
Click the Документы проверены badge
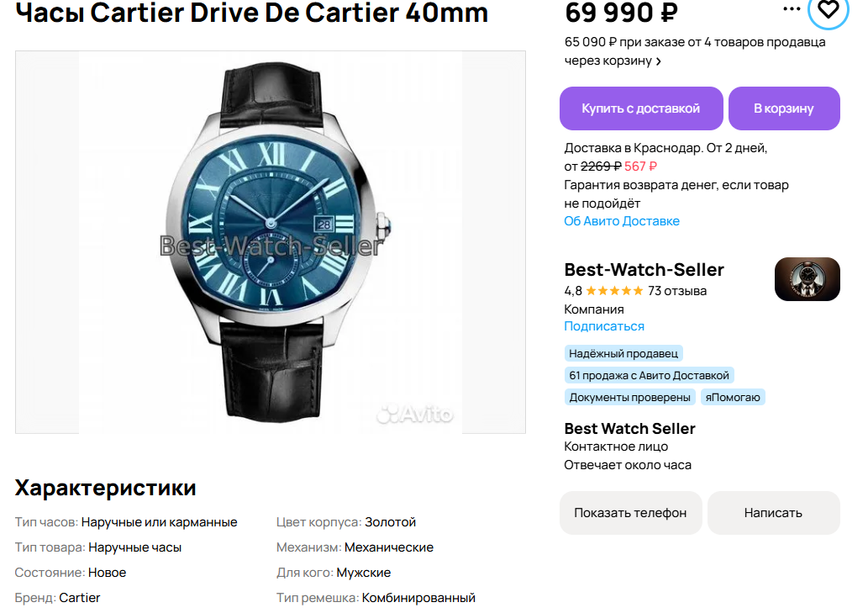tap(630, 397)
